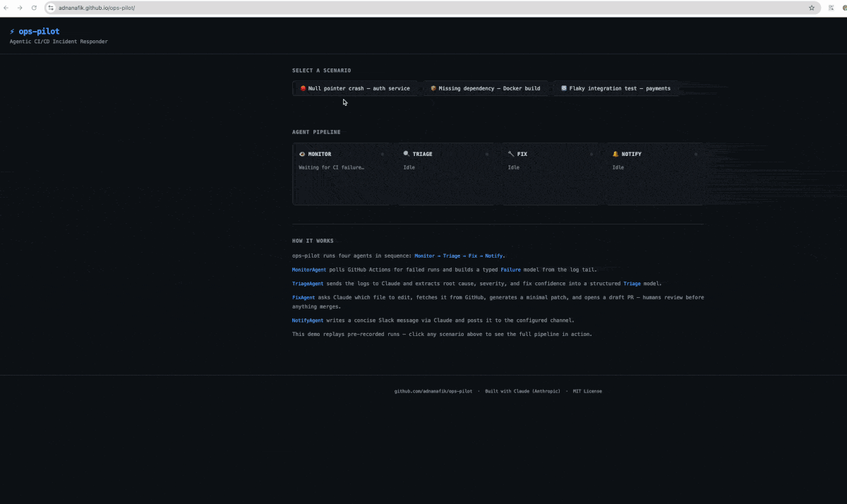847x504 pixels.
Task: Click the test emoji on the flaky payments scenario
Action: coord(563,88)
